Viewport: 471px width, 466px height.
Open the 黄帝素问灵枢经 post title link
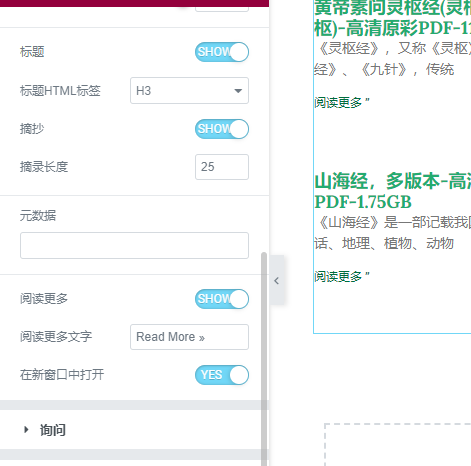[392, 18]
